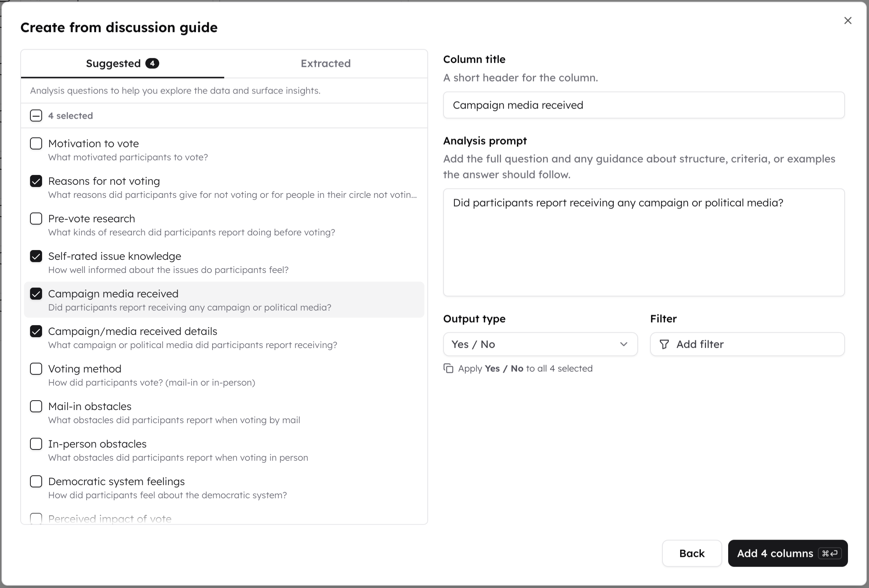The width and height of the screenshot is (869, 588).
Task: Enable the Voting method checkbox
Action: 36,369
